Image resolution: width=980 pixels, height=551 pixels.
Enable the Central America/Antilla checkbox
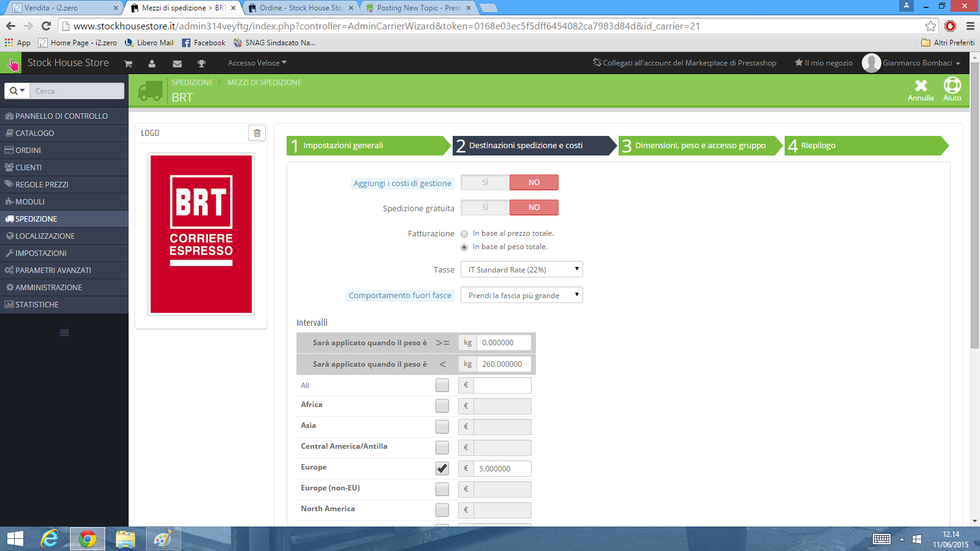[442, 448]
